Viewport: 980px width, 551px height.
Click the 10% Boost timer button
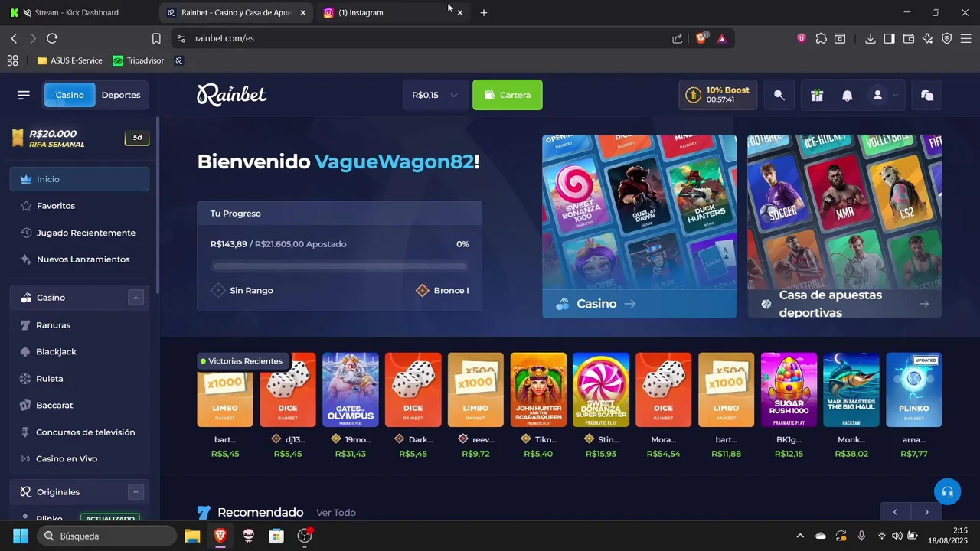pyautogui.click(x=718, y=95)
